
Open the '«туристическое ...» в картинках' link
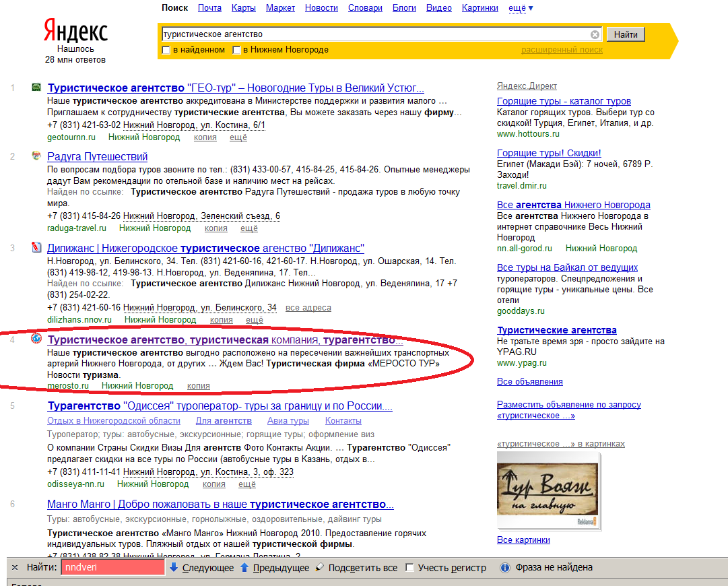pyautogui.click(x=561, y=444)
